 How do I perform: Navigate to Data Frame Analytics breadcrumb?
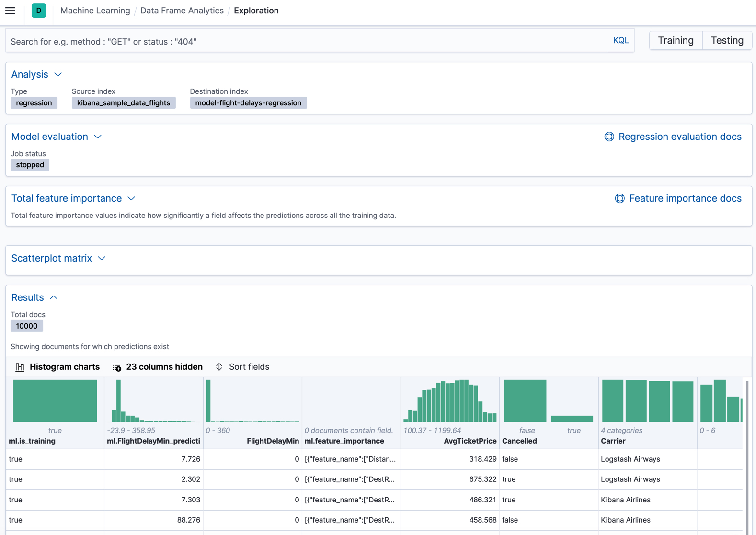coord(182,11)
